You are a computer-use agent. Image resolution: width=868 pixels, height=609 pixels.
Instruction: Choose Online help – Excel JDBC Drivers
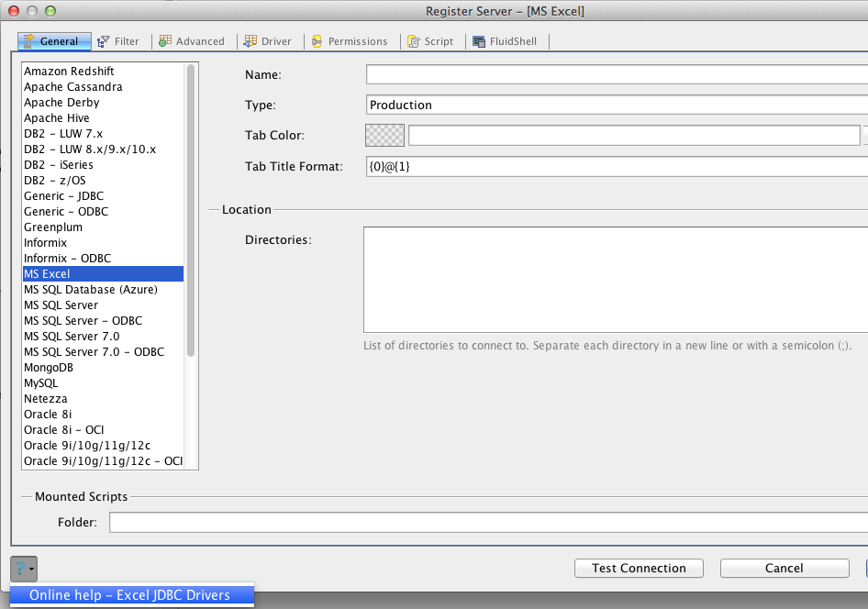[132, 595]
